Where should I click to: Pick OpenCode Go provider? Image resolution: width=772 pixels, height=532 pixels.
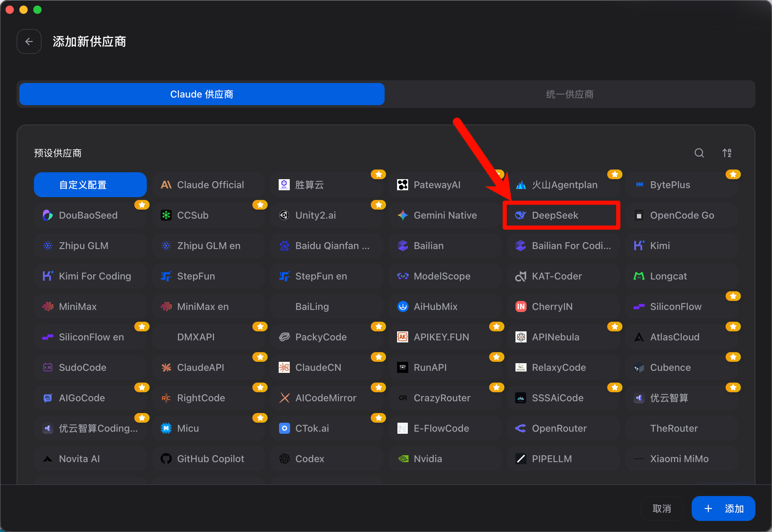(x=682, y=215)
